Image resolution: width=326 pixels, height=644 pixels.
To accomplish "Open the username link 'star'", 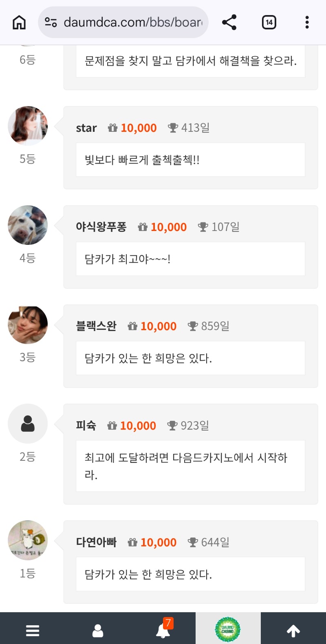I will 86,128.
